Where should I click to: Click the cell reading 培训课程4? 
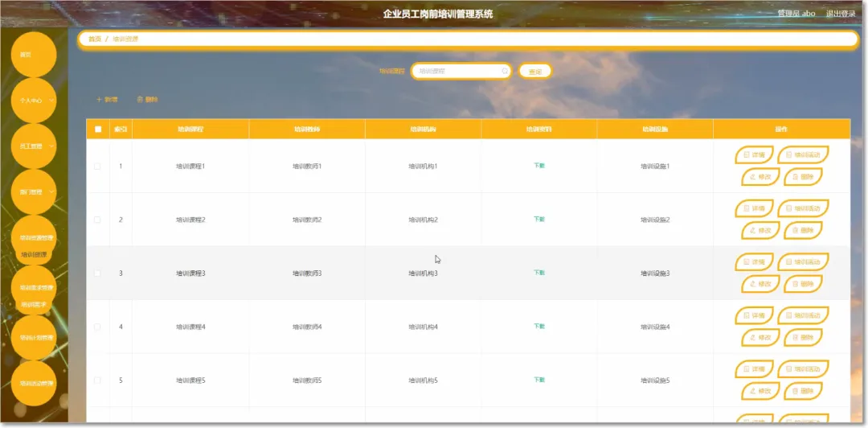tap(190, 327)
